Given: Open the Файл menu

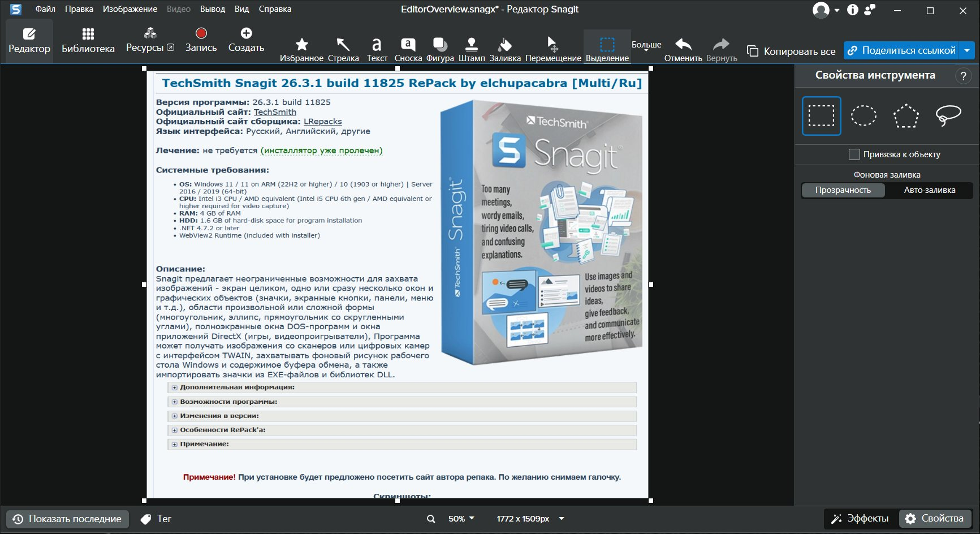Looking at the screenshot, I should point(45,9).
